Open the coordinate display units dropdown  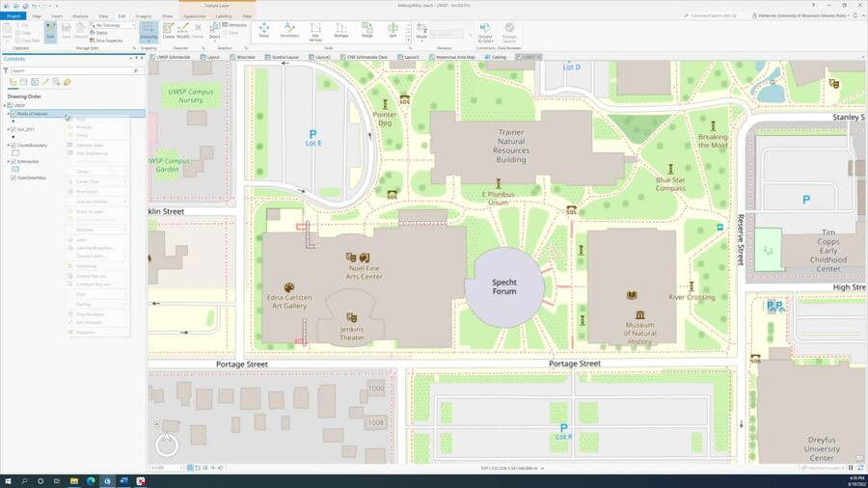click(542, 469)
